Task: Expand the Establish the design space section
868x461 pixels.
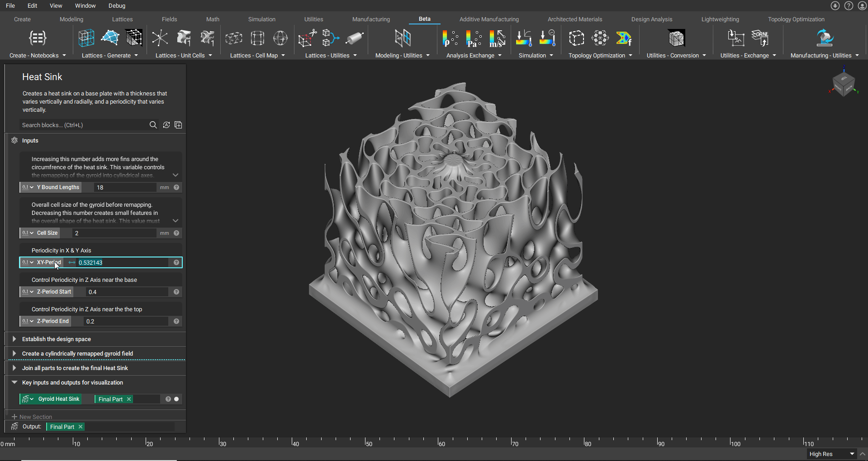Action: (14, 339)
